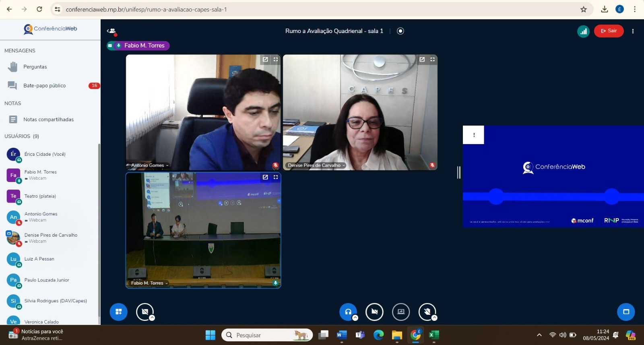Viewport: 644px width, 345px height.
Task: Toggle the crossed-out camera button beside actions
Action: (x=145, y=312)
